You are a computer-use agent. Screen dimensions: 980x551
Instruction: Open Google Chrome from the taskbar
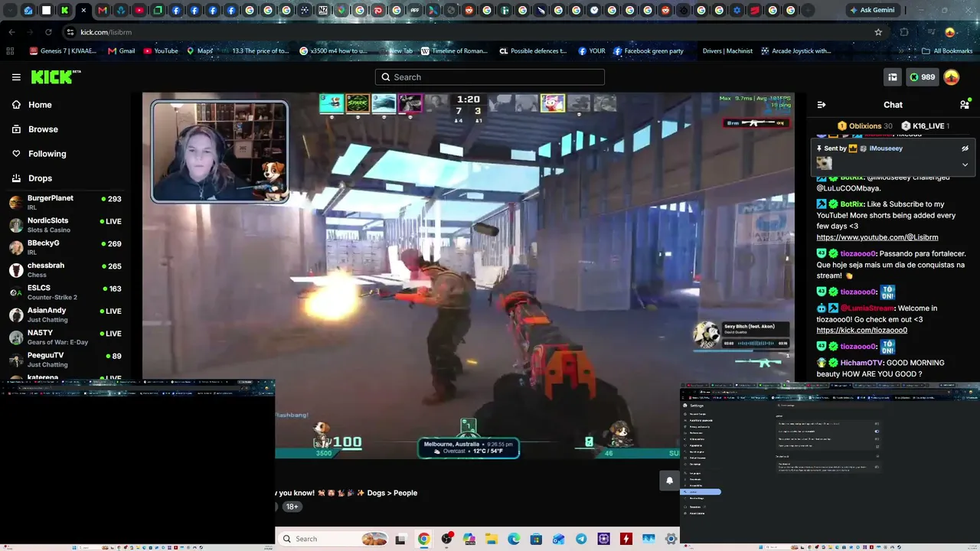(423, 539)
